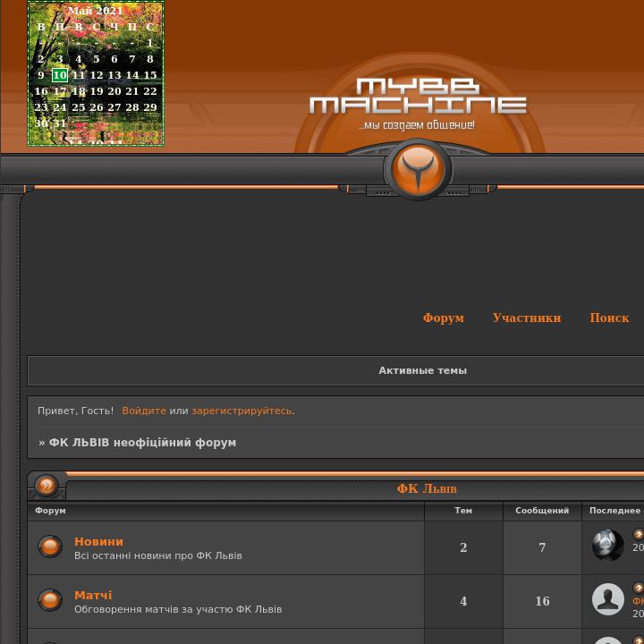Click the MYBB MACHINE logo

418,96
